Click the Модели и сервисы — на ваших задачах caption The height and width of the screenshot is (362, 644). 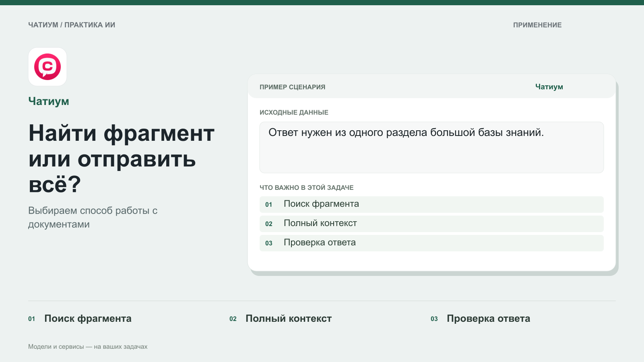pyautogui.click(x=88, y=347)
